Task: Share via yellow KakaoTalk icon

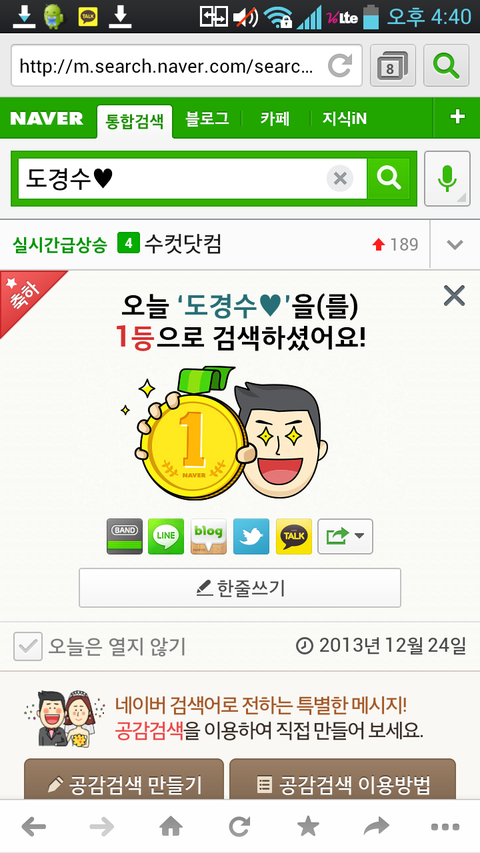Action: click(294, 536)
